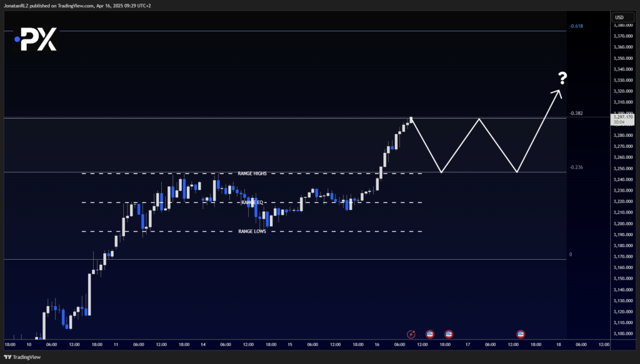Viewport: 640px width, 364px height.
Task: Click the white question mark annotation
Action: 562,78
